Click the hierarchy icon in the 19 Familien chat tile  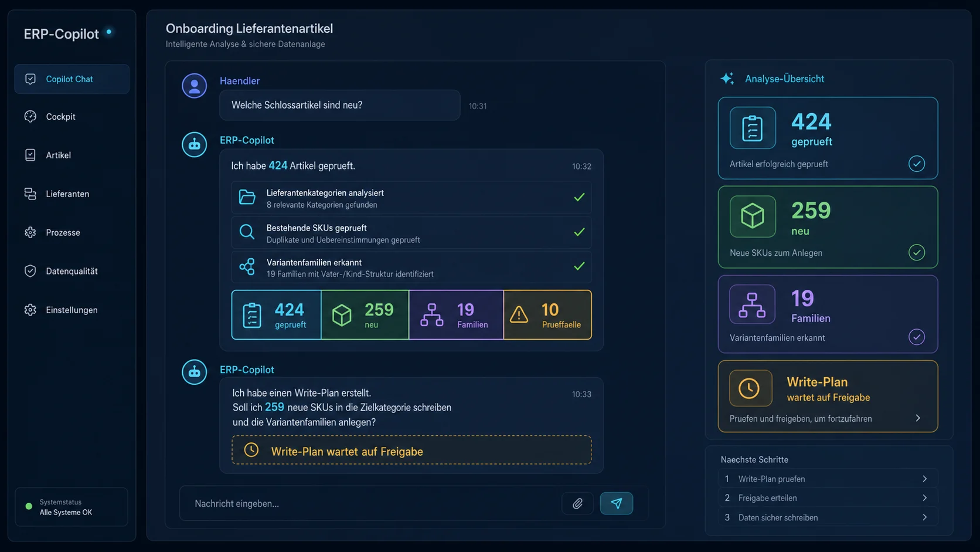(432, 315)
